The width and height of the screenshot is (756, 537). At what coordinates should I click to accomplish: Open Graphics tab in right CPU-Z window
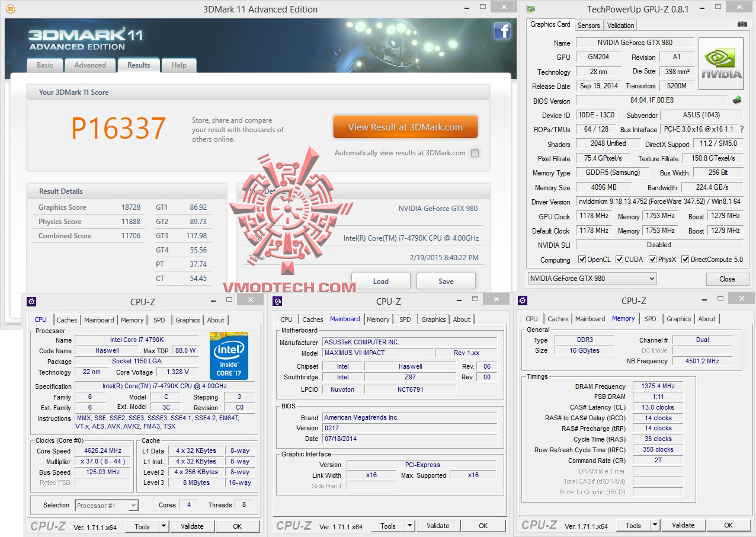(x=679, y=319)
